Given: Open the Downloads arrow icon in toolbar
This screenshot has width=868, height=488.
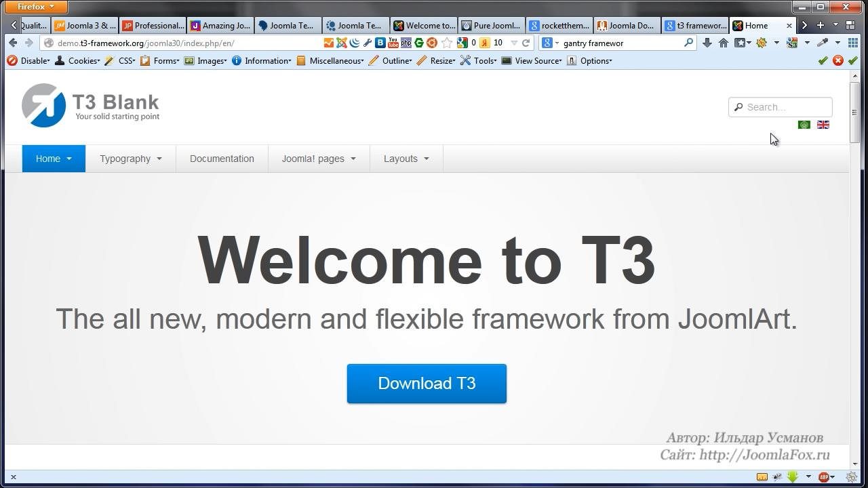Looking at the screenshot, I should [707, 43].
